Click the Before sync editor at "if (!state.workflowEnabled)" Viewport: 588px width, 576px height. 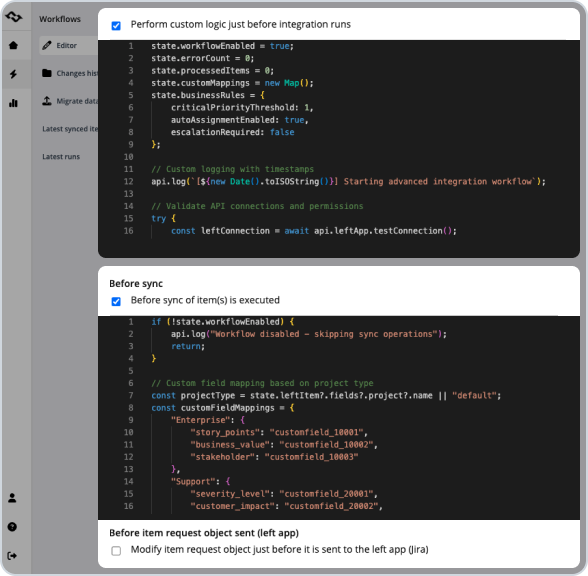click(223, 321)
